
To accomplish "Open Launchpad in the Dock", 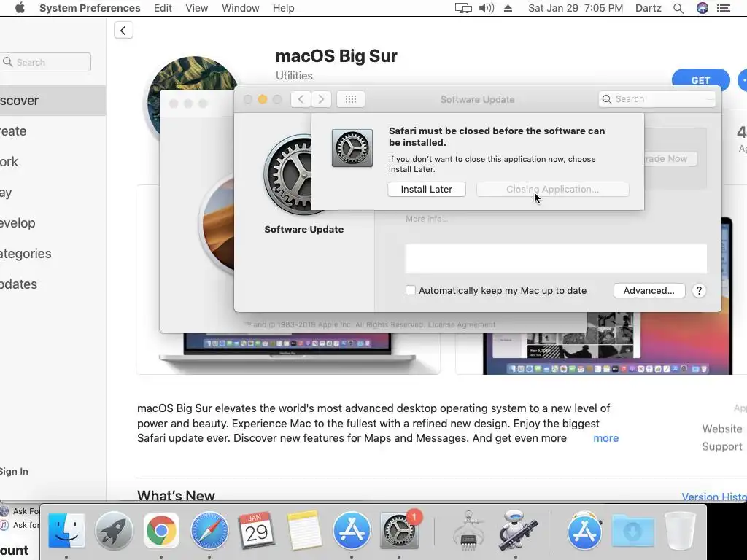I will (x=113, y=531).
